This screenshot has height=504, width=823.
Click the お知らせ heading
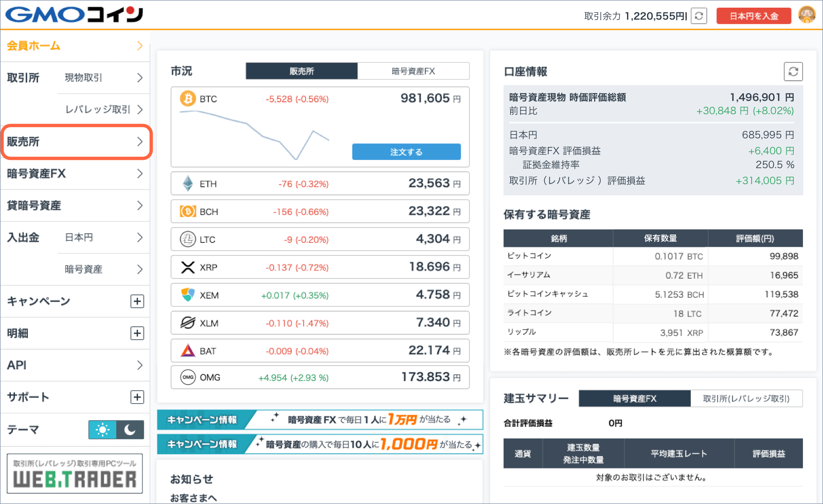point(191,479)
